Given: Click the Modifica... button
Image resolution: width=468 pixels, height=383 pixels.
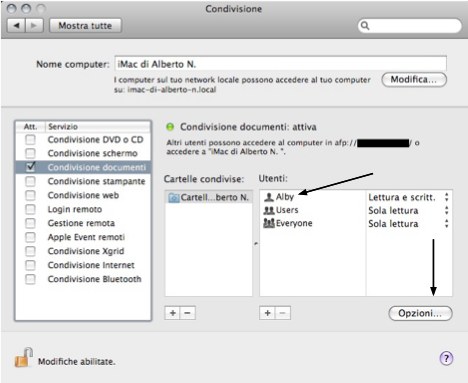Looking at the screenshot, I should (x=414, y=80).
